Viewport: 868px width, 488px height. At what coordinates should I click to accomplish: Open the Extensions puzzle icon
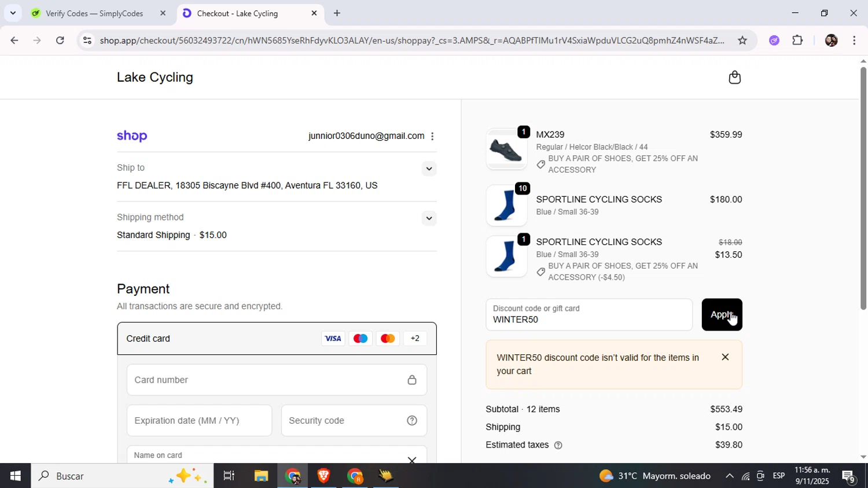click(x=797, y=41)
